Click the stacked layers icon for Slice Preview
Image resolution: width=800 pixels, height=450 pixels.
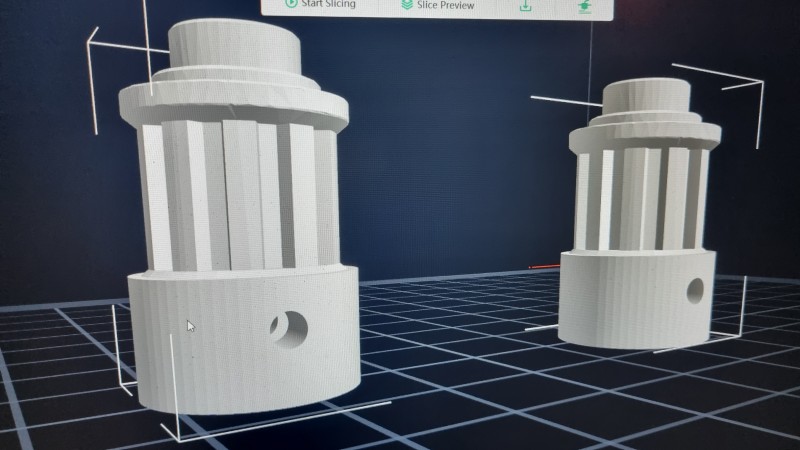click(407, 5)
